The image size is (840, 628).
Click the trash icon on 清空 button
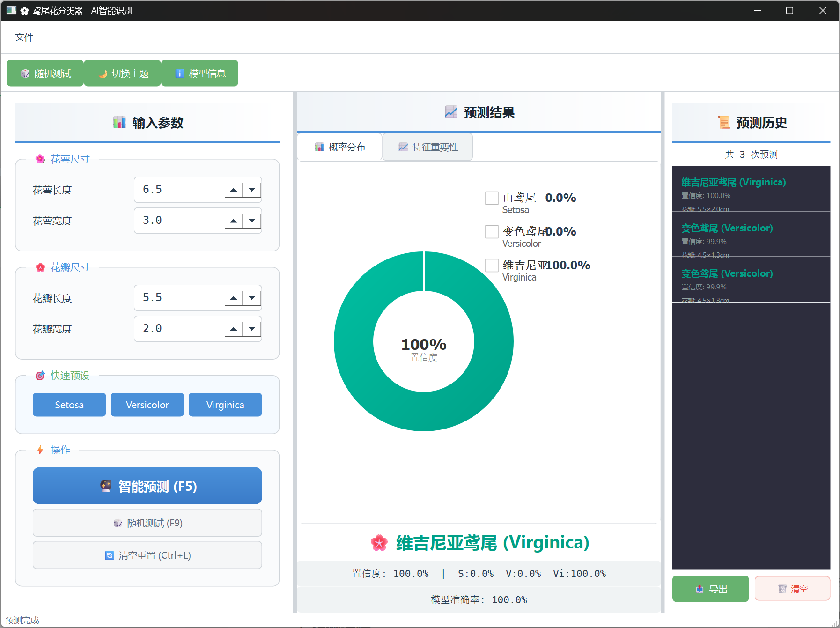click(782, 589)
